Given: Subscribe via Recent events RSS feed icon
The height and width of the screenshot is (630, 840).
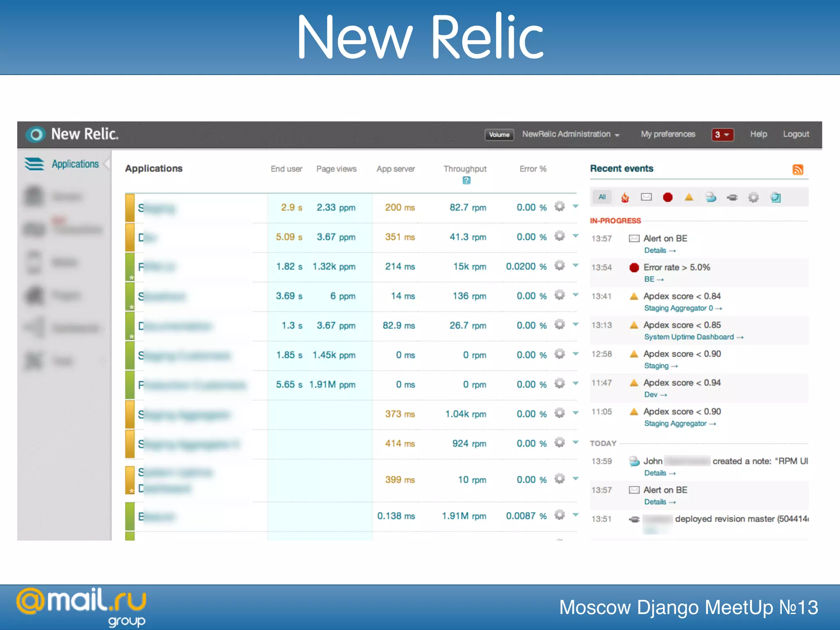Looking at the screenshot, I should tap(798, 169).
